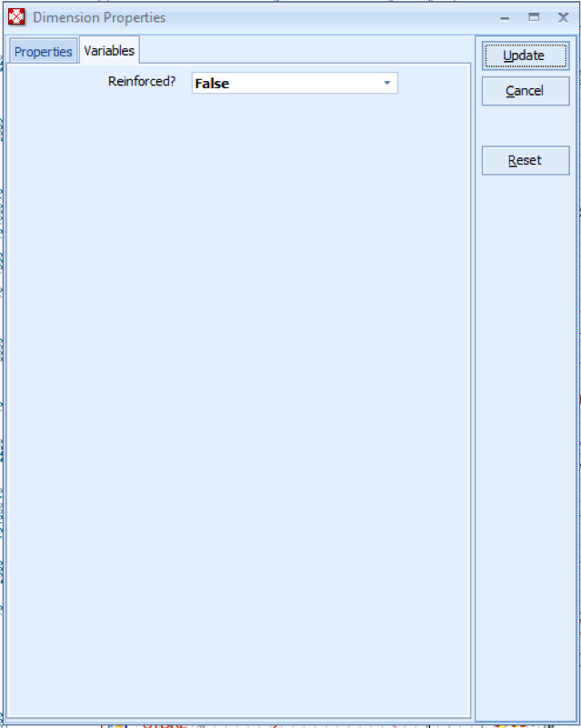Switch to the Properties tab
Image resolution: width=581 pixels, height=728 pixels.
pyautogui.click(x=43, y=52)
